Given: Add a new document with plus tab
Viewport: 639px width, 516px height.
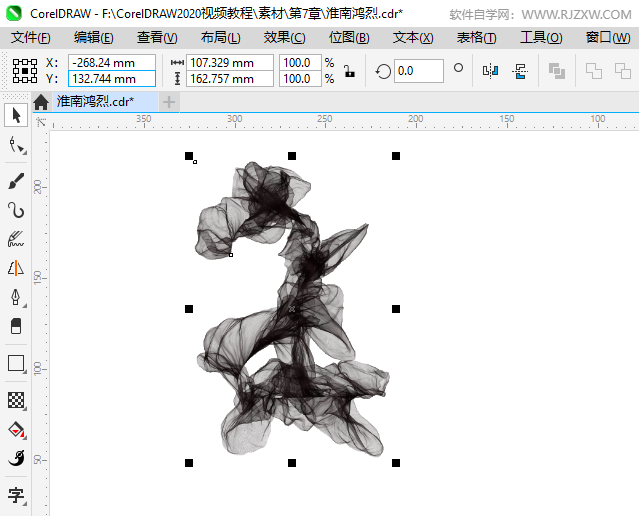Looking at the screenshot, I should [x=169, y=102].
